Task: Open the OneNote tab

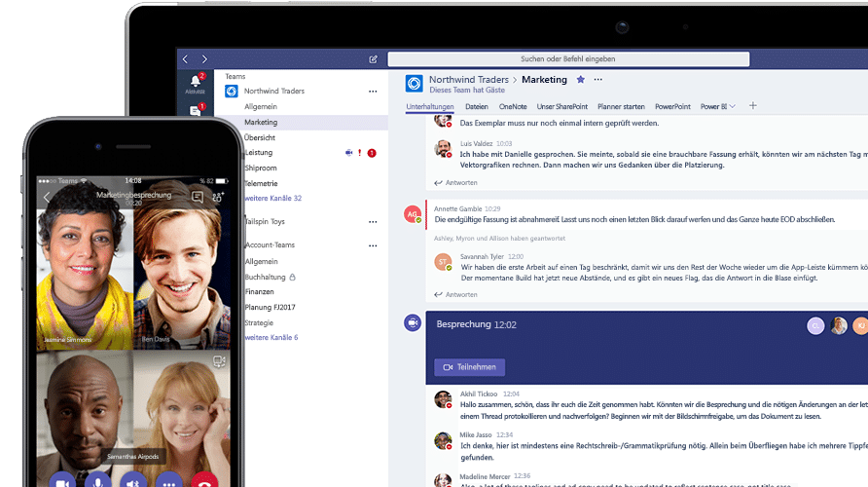Action: click(x=513, y=106)
